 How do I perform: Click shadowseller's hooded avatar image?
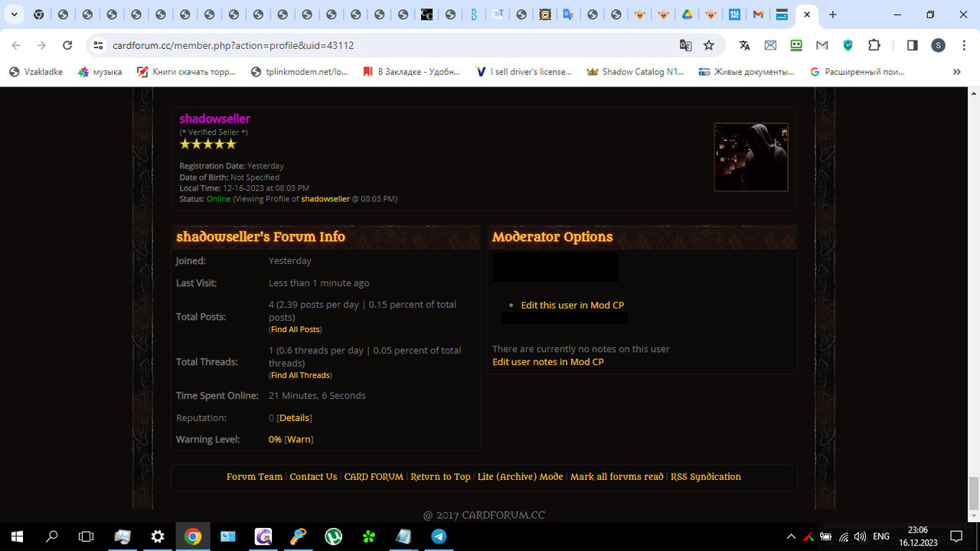pos(751,157)
